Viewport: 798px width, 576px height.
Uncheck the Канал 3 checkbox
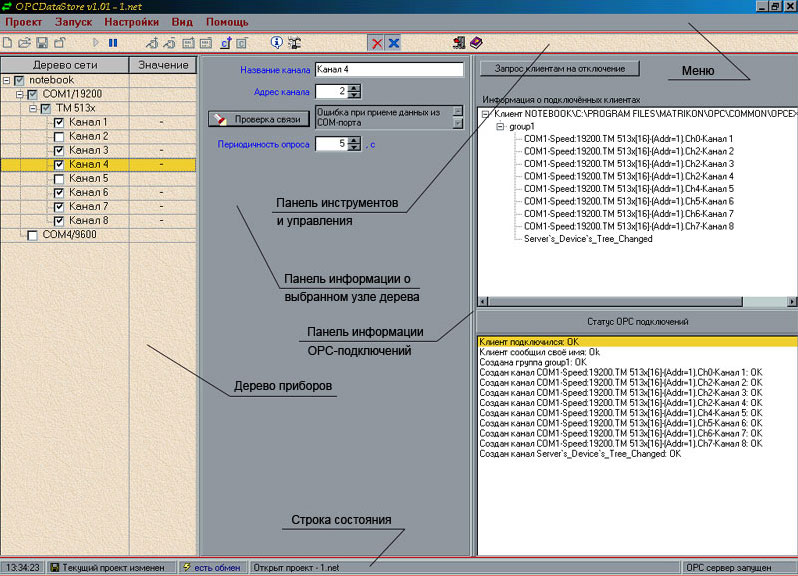pyautogui.click(x=59, y=151)
